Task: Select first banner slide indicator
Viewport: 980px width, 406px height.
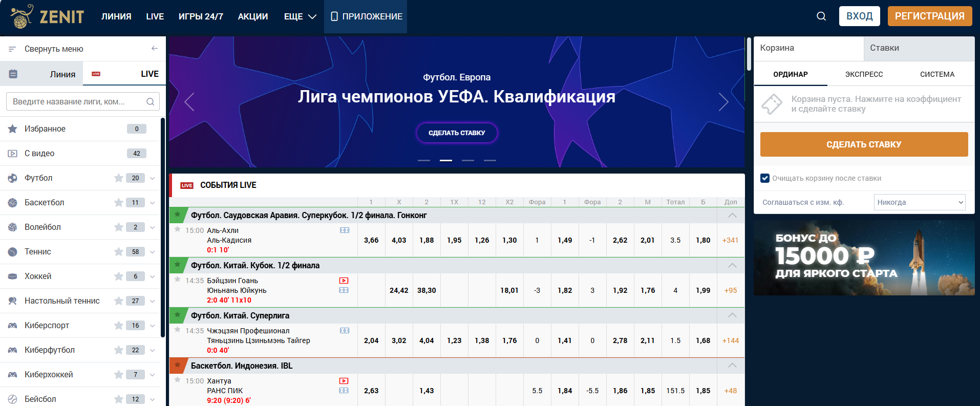Action: tap(424, 160)
